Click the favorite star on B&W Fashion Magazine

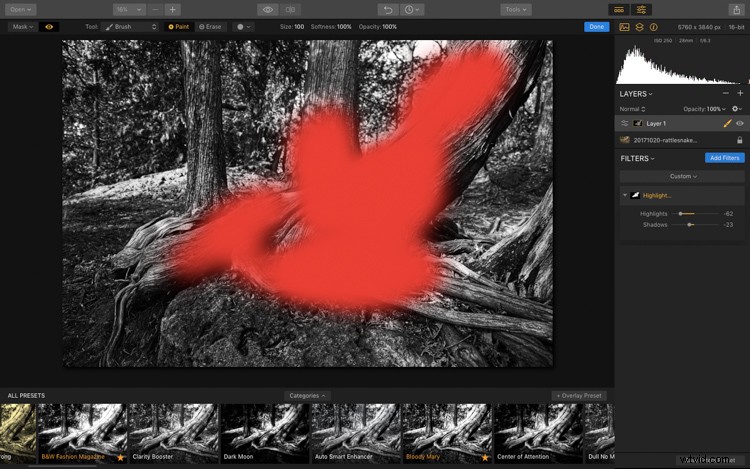[x=121, y=458]
